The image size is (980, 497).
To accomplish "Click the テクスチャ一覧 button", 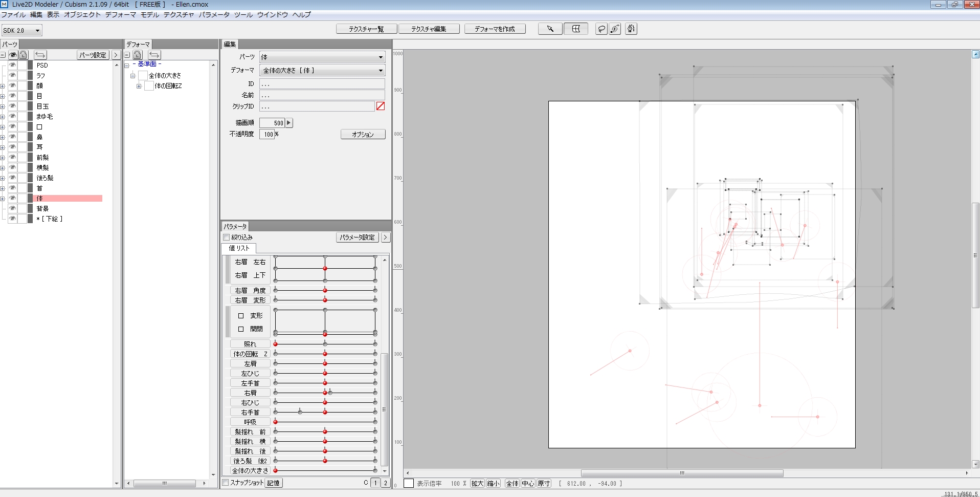I will 366,29.
